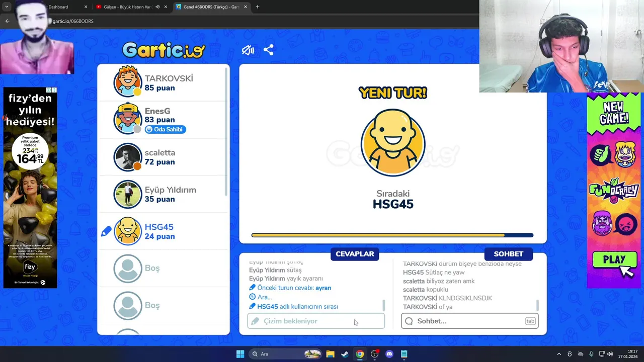The width and height of the screenshot is (644, 362).
Task: Open Steam from taskbar
Action: point(345,354)
